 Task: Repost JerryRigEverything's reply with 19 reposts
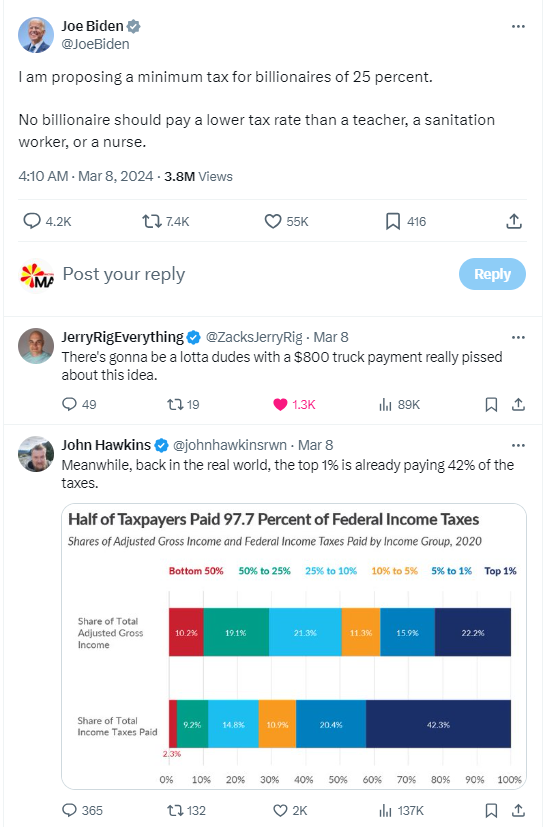[x=183, y=405]
